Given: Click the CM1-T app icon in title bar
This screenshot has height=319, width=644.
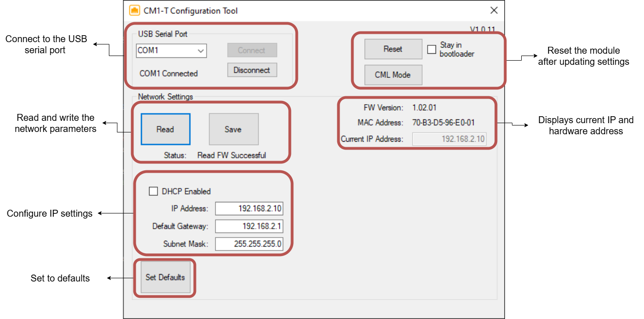Looking at the screenshot, I should [x=134, y=11].
